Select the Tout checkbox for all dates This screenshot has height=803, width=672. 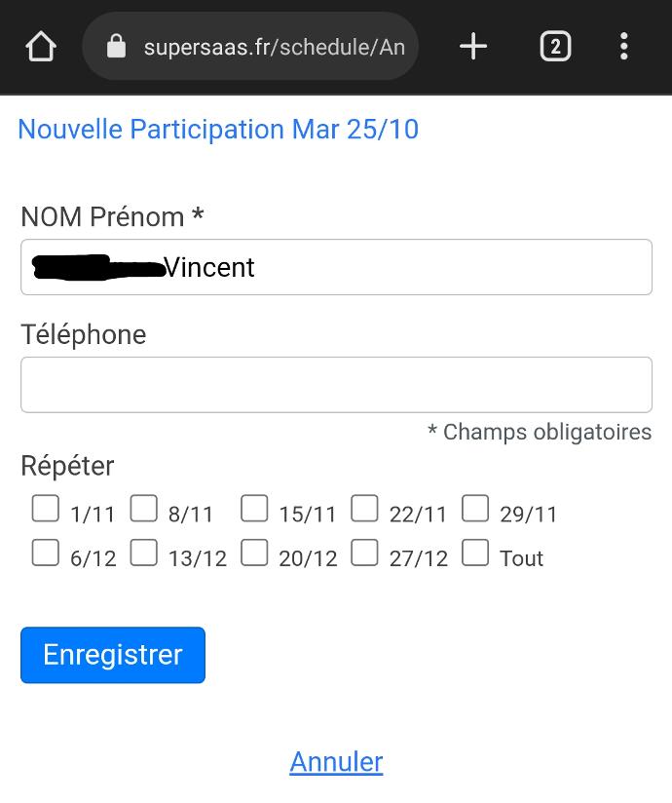[x=475, y=553]
